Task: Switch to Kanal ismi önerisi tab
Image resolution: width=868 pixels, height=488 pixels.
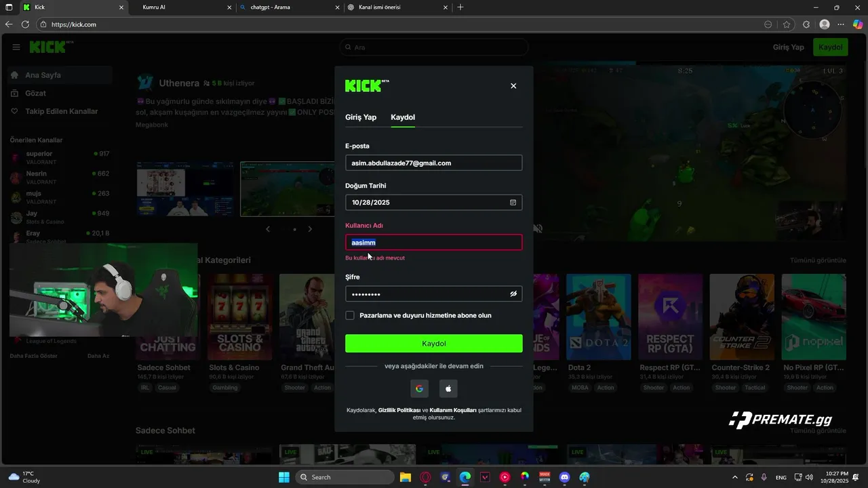Action: tap(397, 7)
